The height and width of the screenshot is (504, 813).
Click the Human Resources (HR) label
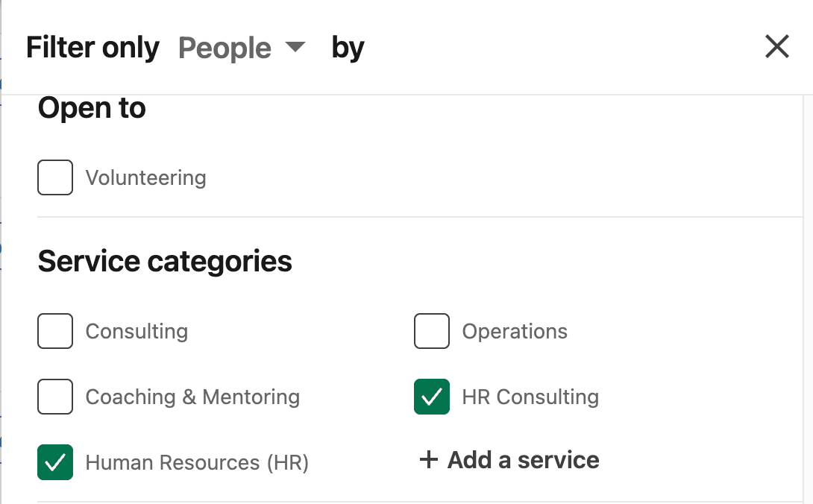click(x=197, y=463)
